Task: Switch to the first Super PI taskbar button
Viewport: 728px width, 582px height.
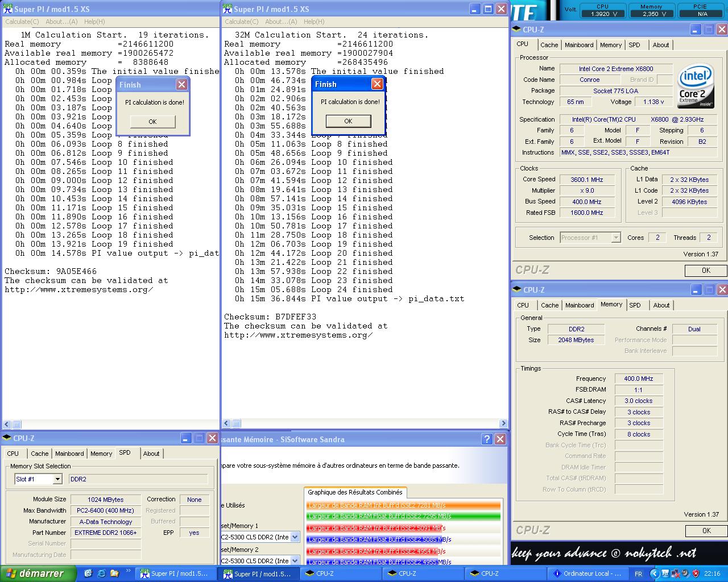Action: (x=176, y=574)
